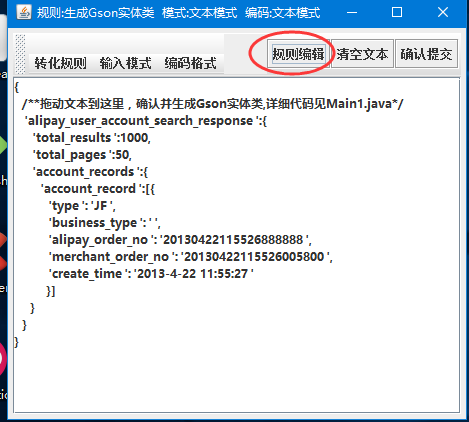Click the Java coffee cup icon in title bar

click(x=24, y=13)
